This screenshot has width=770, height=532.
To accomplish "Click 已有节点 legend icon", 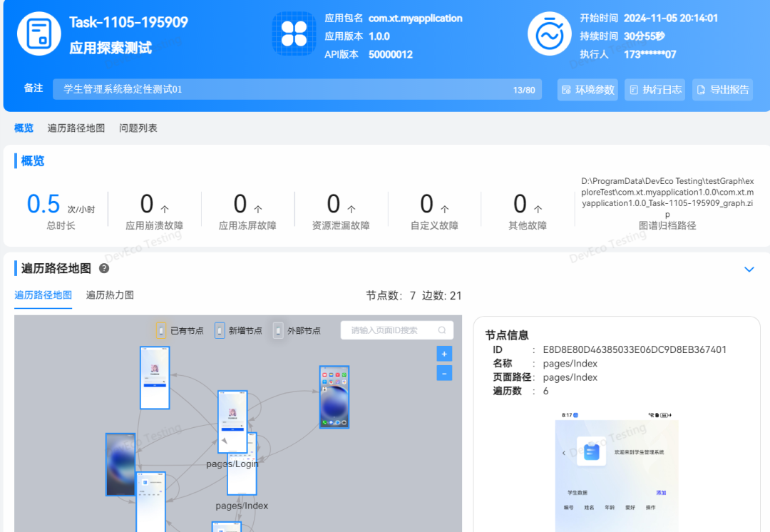I will point(161,331).
